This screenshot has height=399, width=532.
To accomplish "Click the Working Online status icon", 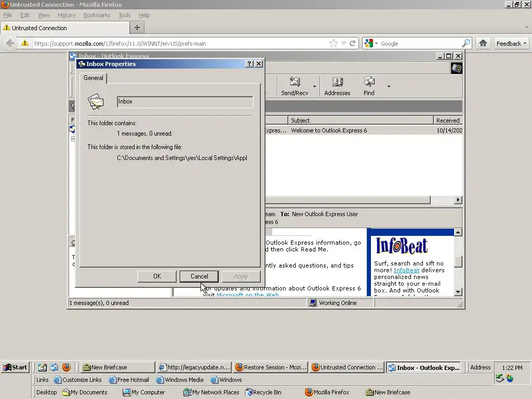I will coord(313,303).
